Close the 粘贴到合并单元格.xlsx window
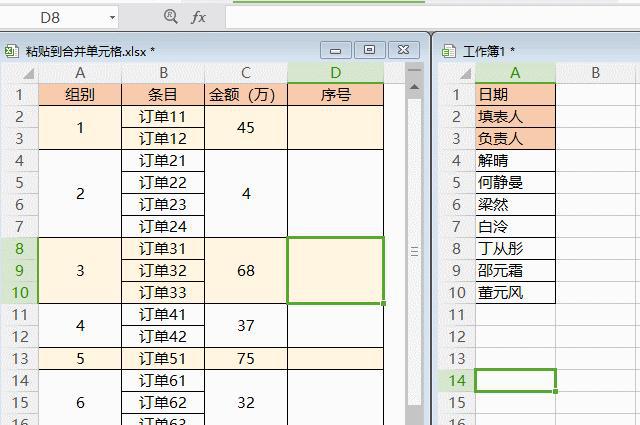 tap(403, 50)
